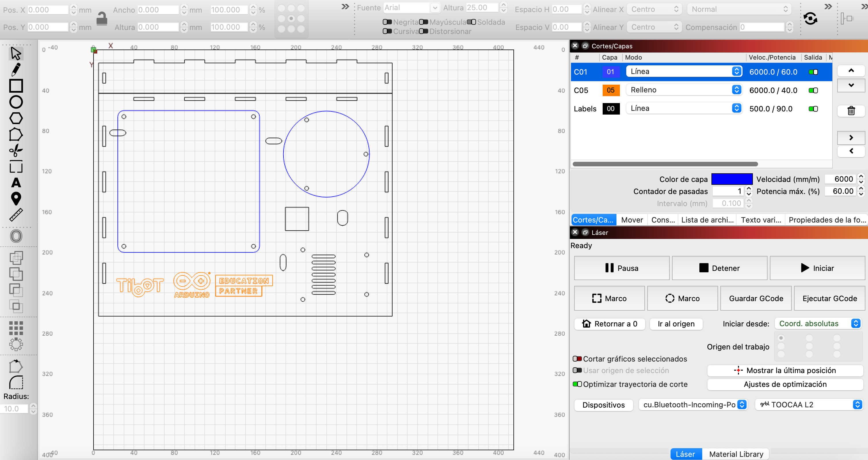This screenshot has height=460, width=868.
Task: Choose the Ellipse tool
Action: tap(16, 102)
